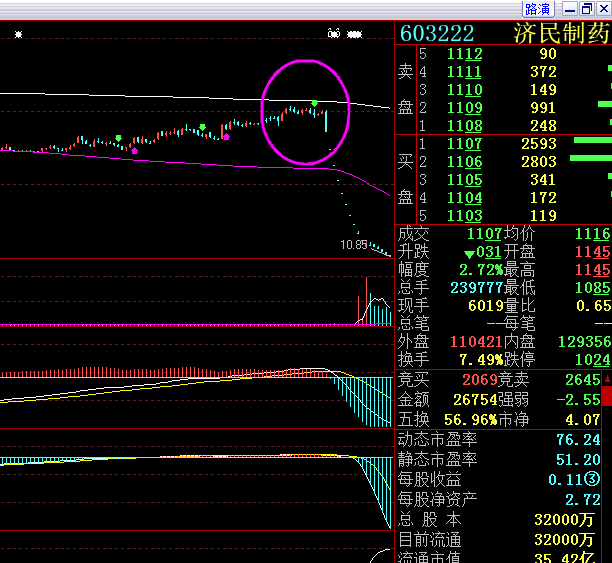Open the 路演 roadshow button
Screen dimensions: 612x563
[x=538, y=9]
